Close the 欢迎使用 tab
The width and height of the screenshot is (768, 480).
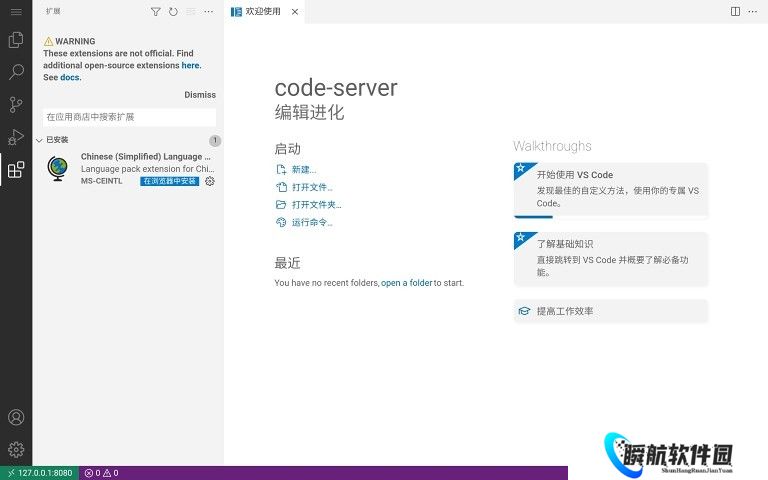tap(295, 12)
